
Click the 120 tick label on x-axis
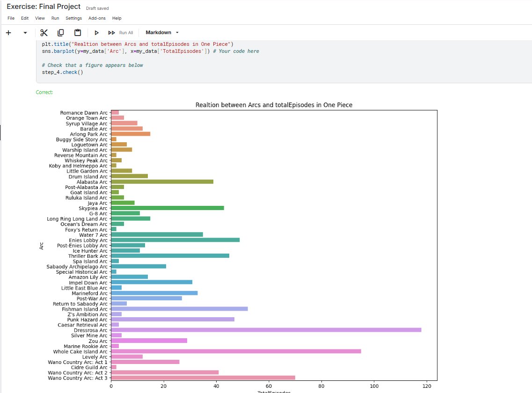[427, 386]
